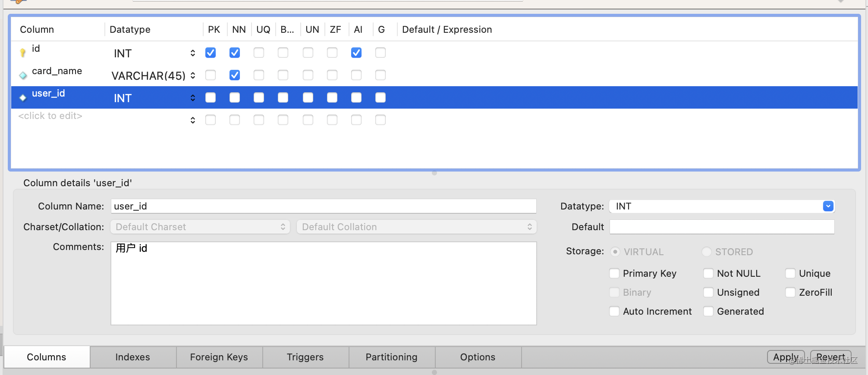
Task: Open the Default Collation dropdown
Action: tap(416, 227)
